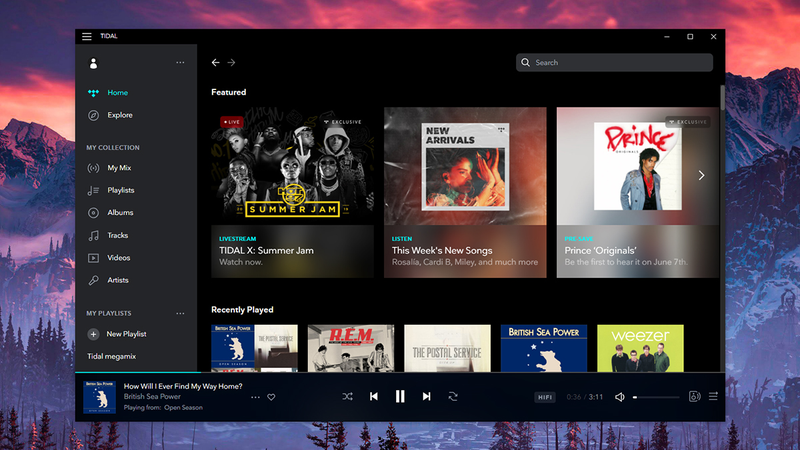This screenshot has height=450, width=800.
Task: Click the Artists microphone icon
Action: click(93, 280)
